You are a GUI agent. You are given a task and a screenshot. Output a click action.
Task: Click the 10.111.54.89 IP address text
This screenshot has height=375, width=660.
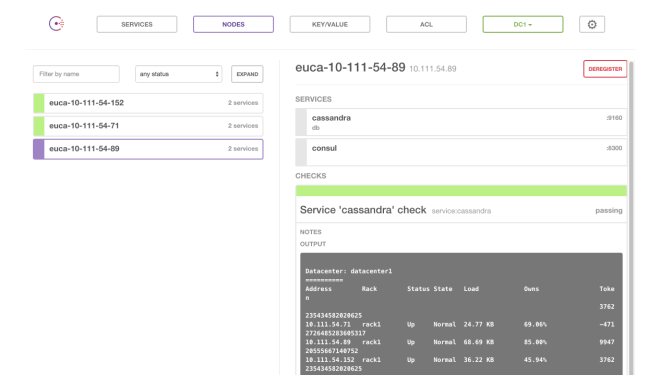point(433,69)
